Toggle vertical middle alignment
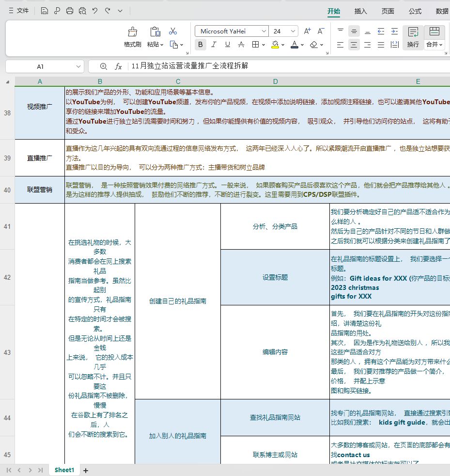The image size is (450, 476). pyautogui.click(x=354, y=31)
